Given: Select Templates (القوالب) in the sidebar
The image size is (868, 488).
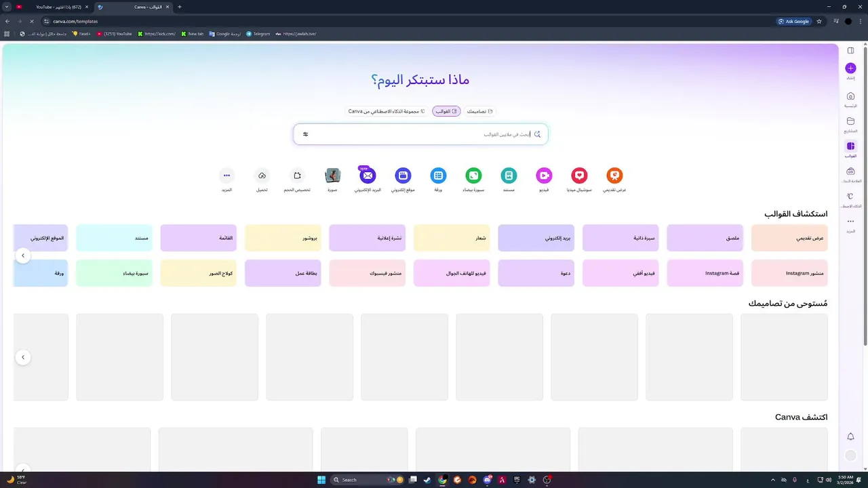Looking at the screenshot, I should (850, 149).
